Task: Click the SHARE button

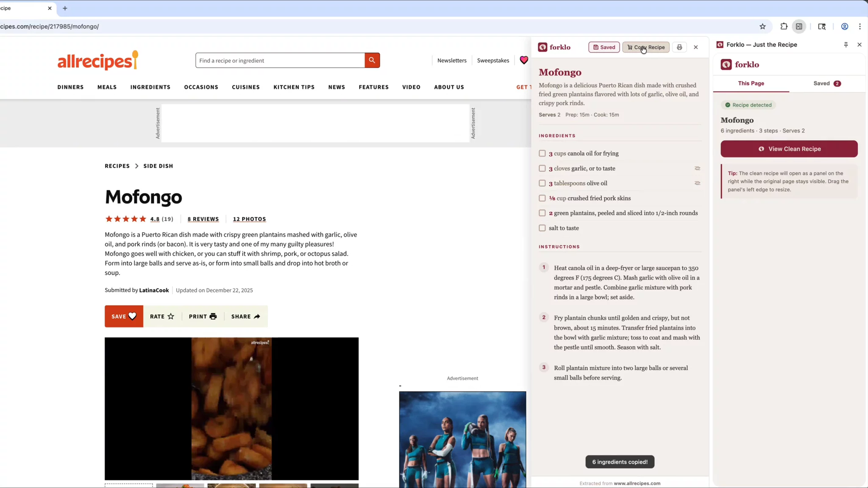Action: (x=246, y=316)
